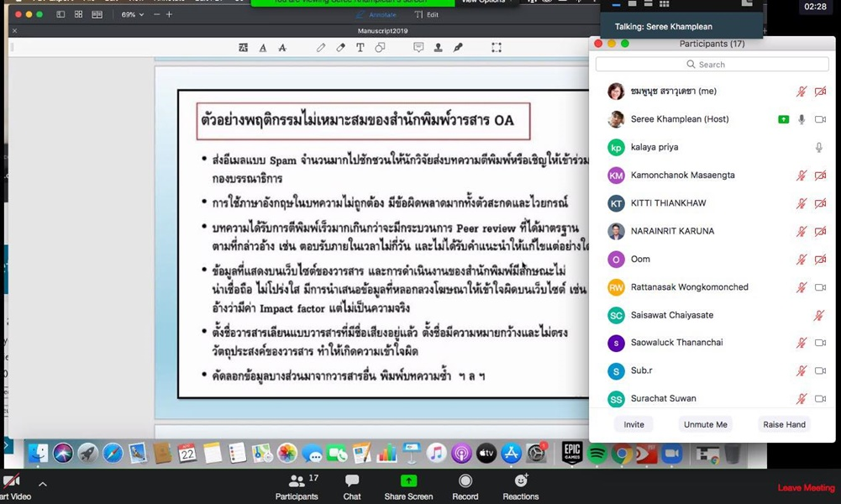Click the strikethrough text tool
This screenshot has width=841, height=504.
coord(281,48)
